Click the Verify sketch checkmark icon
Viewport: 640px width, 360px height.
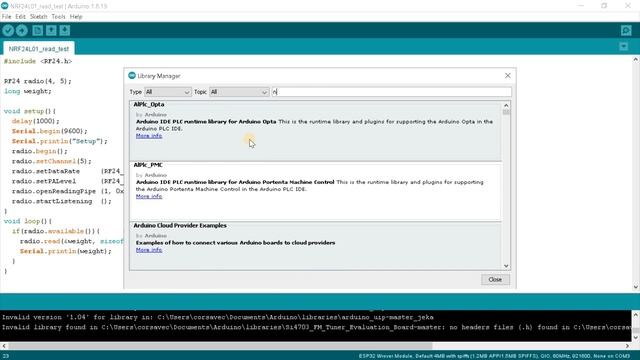point(8,31)
